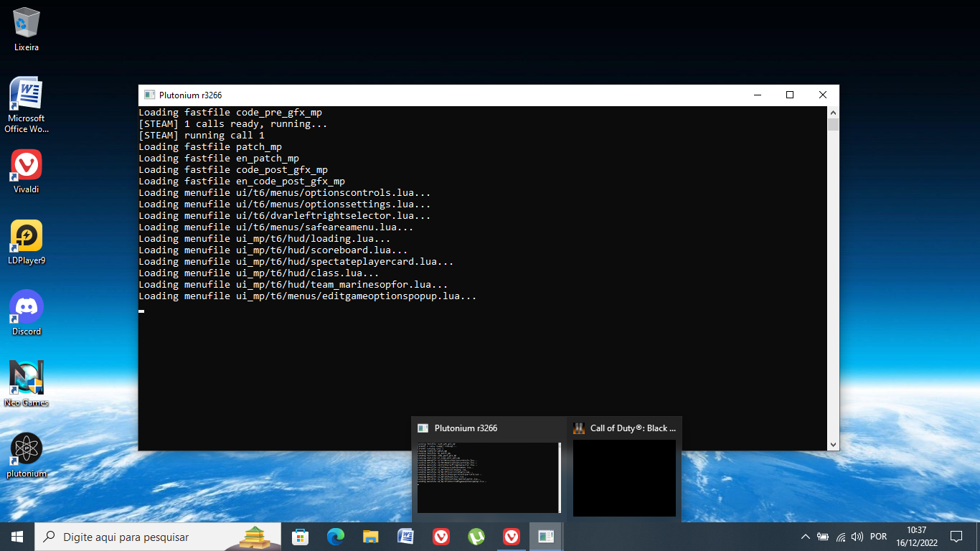Open the Wi-Fi network tray icon
Screen dimensions: 980x551
pyautogui.click(x=840, y=537)
